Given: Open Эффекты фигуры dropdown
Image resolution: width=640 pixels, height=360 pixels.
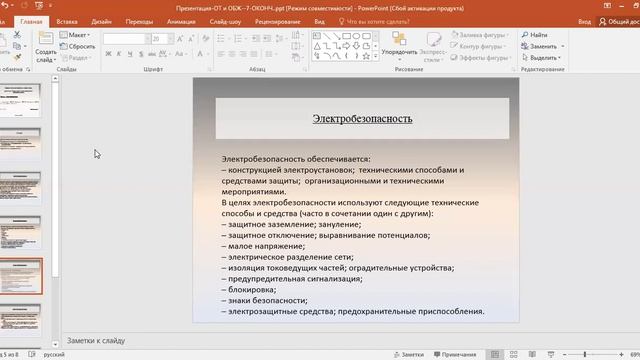Looking at the screenshot, I should [481, 58].
